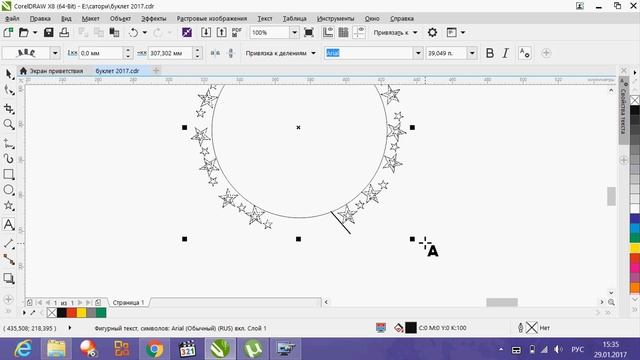Open the Текст menu
Screen dimensions: 640x360
264,18
